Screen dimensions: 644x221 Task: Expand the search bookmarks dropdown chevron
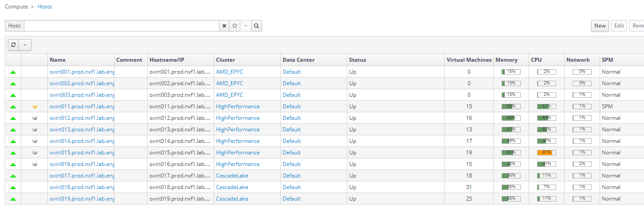tap(246, 26)
